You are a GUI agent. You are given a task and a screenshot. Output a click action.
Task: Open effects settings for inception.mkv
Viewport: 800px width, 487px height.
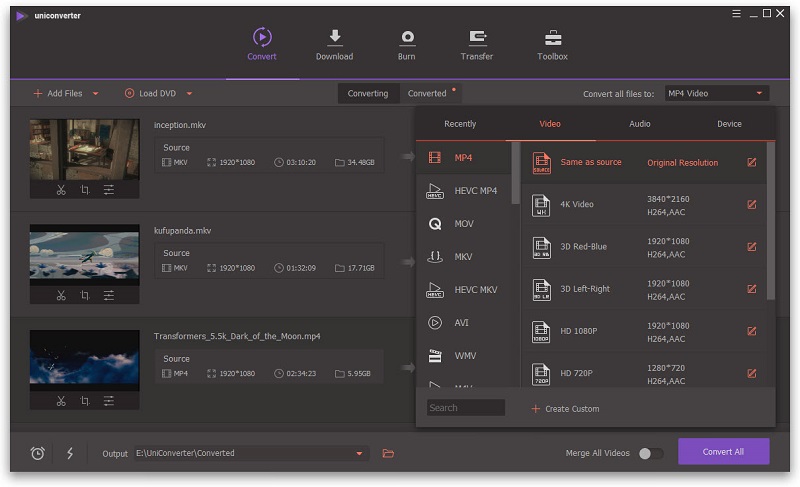coord(109,190)
